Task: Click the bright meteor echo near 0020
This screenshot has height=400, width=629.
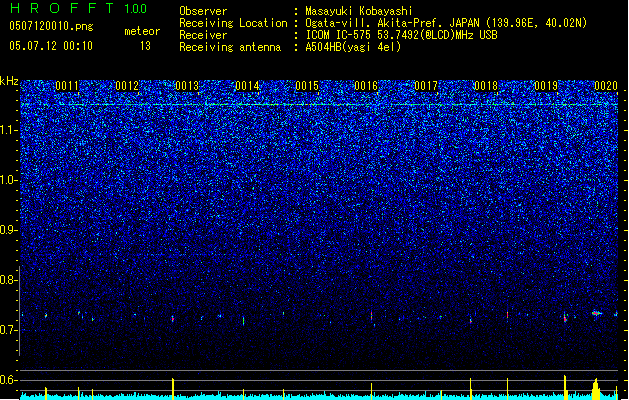Action: pyautogui.click(x=597, y=313)
